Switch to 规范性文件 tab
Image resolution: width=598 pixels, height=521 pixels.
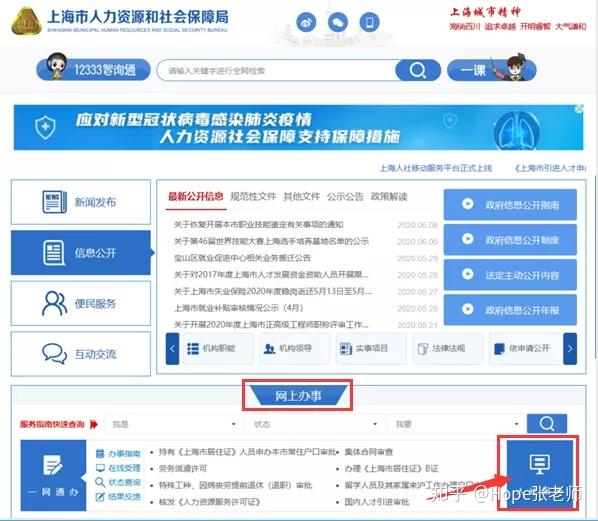(253, 197)
